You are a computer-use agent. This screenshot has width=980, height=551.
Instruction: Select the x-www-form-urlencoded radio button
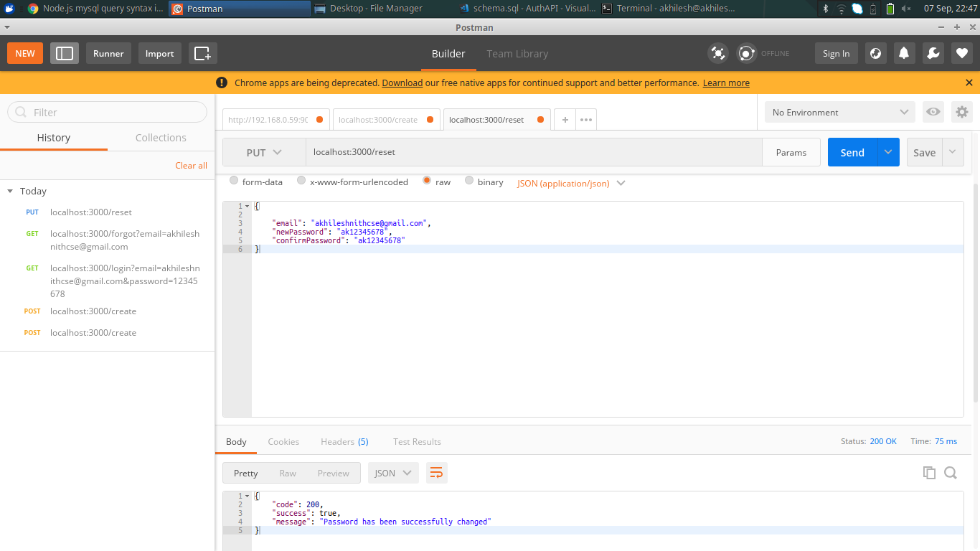click(301, 181)
